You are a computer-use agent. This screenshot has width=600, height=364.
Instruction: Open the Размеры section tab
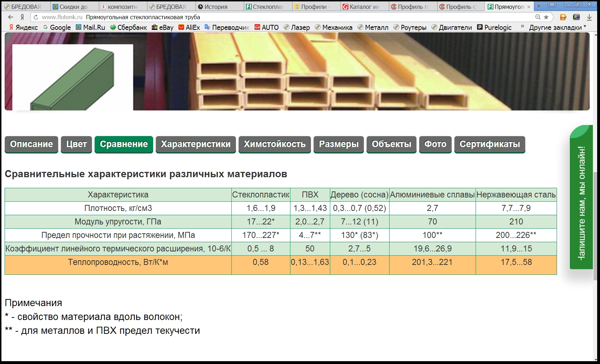339,144
